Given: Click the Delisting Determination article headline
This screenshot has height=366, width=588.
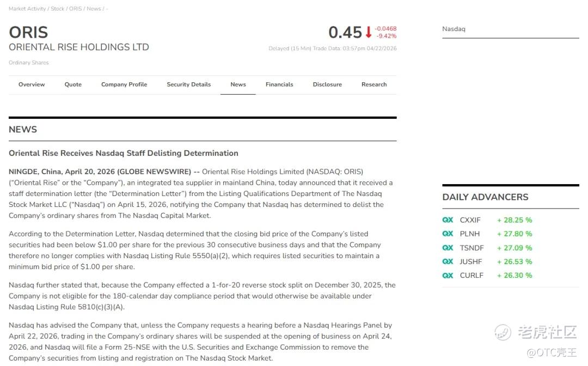Looking at the screenshot, I should click(x=124, y=153).
